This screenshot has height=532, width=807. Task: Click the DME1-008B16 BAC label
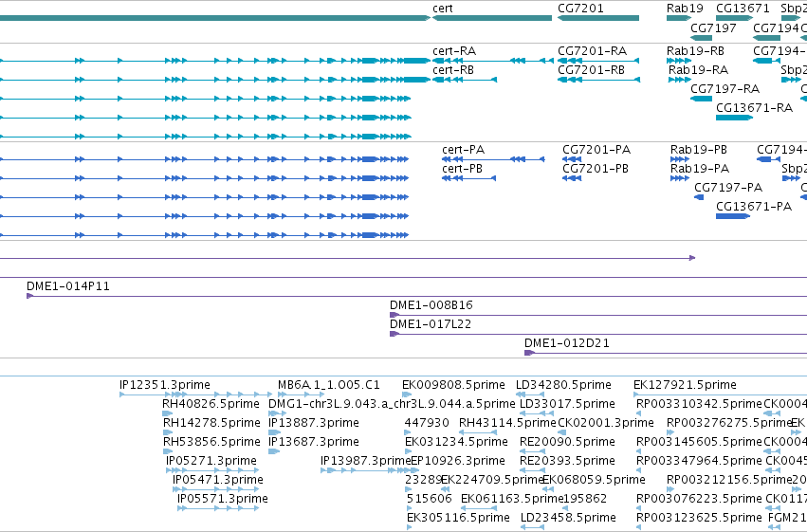click(431, 305)
